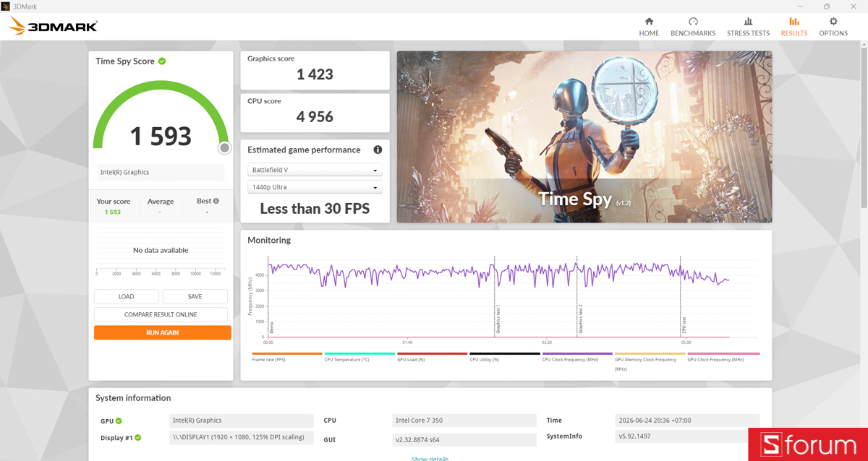The width and height of the screenshot is (868, 461).
Task: Click the Intel Core 7 350 CPU value
Action: click(x=464, y=421)
